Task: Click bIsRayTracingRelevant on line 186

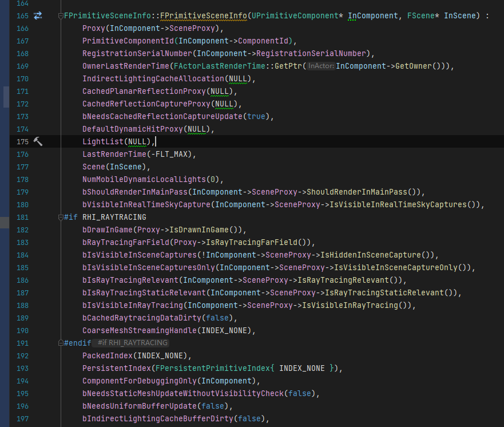Action: coord(130,280)
